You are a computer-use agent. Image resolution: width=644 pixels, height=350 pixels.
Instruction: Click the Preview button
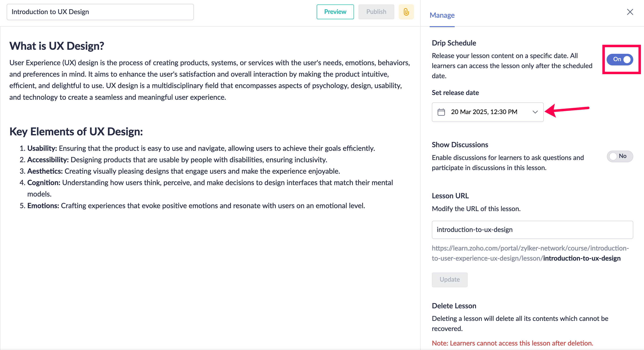[335, 12]
